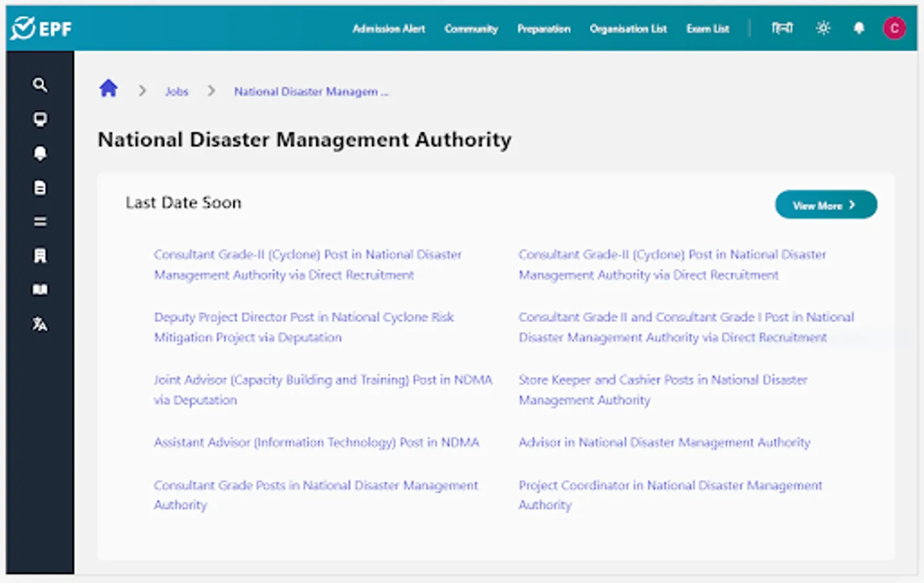Open Assistant Advisor (Information Technology) Post link
Viewport: 924px width, 583px height.
[x=317, y=442]
